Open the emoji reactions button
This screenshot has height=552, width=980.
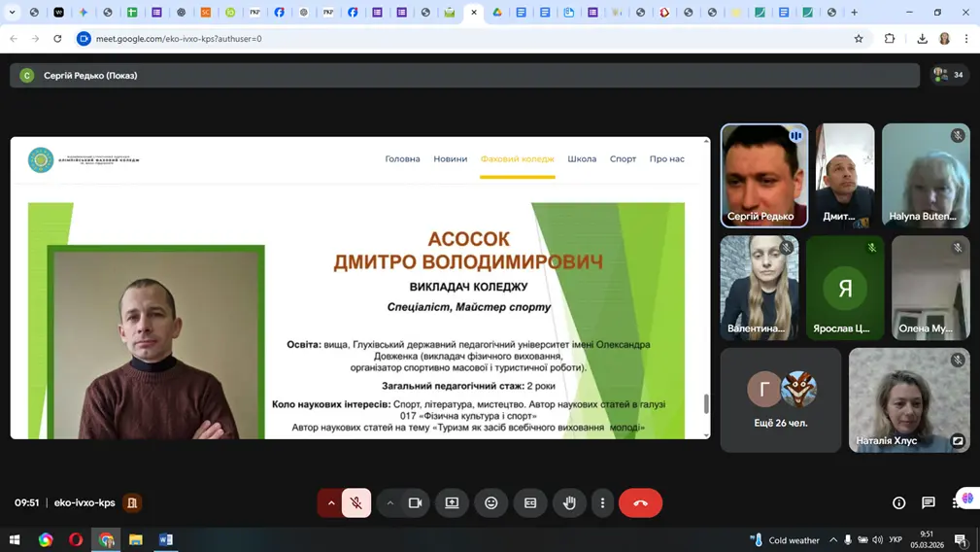[x=491, y=502]
